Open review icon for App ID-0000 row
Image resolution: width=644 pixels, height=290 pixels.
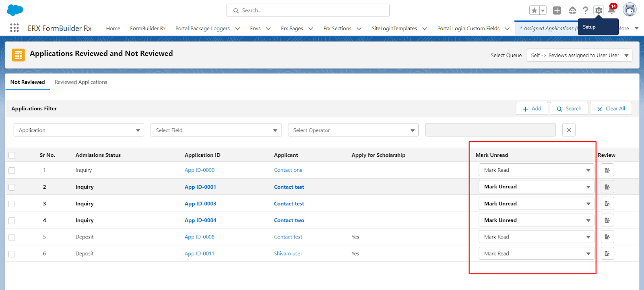(x=607, y=170)
